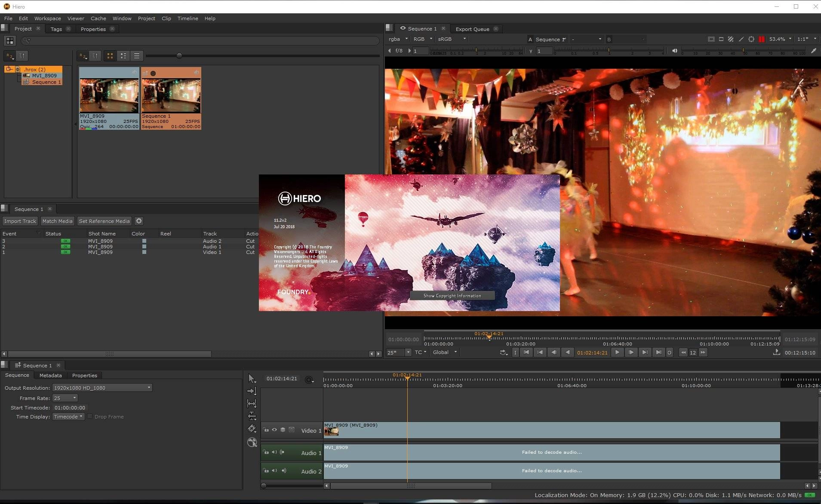Viewport: 821px width, 504px height.
Task: Set the In point marker
Action: pyautogui.click(x=515, y=352)
